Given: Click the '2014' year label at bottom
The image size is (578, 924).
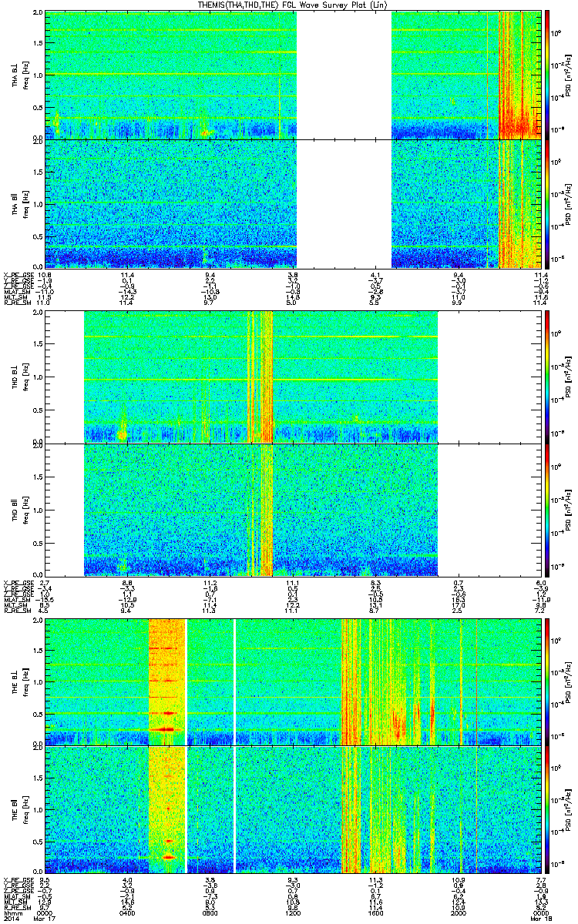Looking at the screenshot, I should click(x=12, y=919).
